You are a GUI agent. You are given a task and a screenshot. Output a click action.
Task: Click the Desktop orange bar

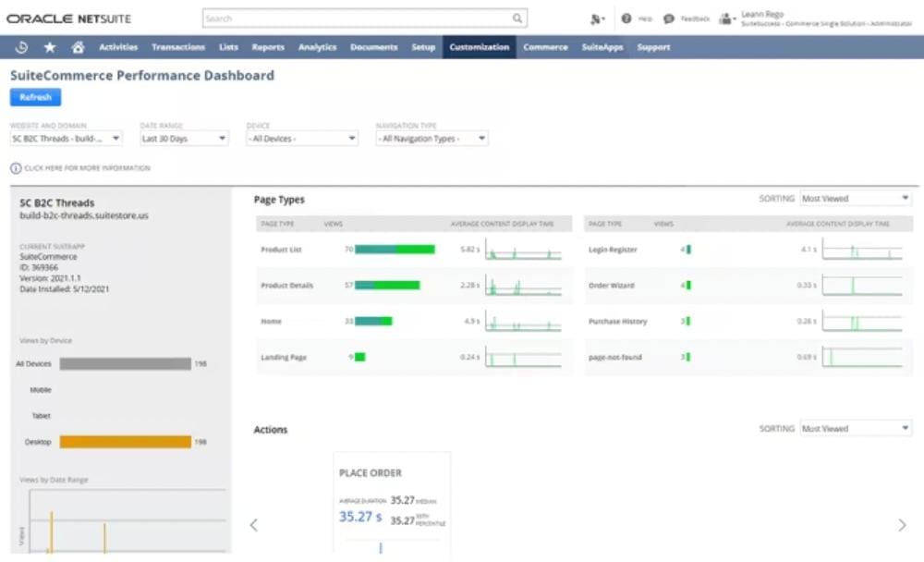click(125, 442)
